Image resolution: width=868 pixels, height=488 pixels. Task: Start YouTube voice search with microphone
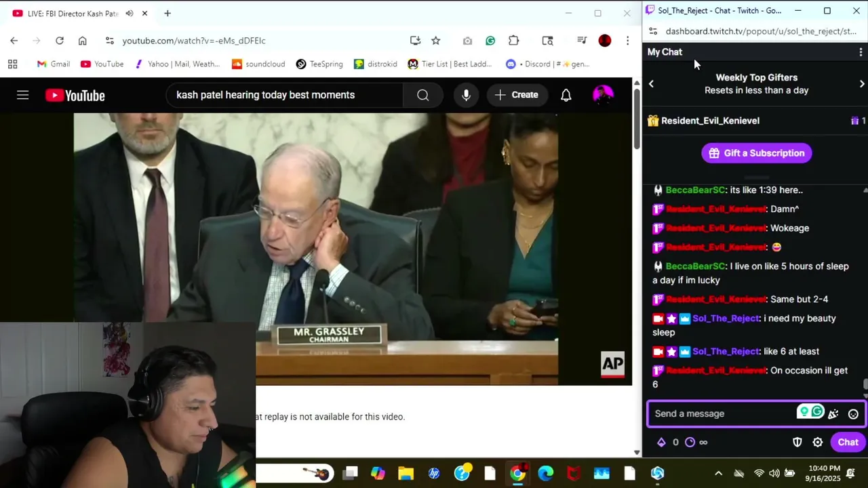[466, 96]
